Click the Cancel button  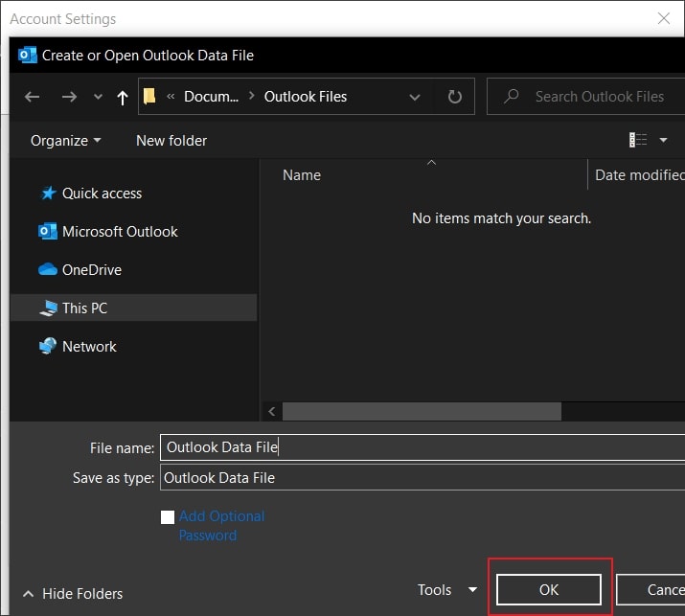point(651,589)
